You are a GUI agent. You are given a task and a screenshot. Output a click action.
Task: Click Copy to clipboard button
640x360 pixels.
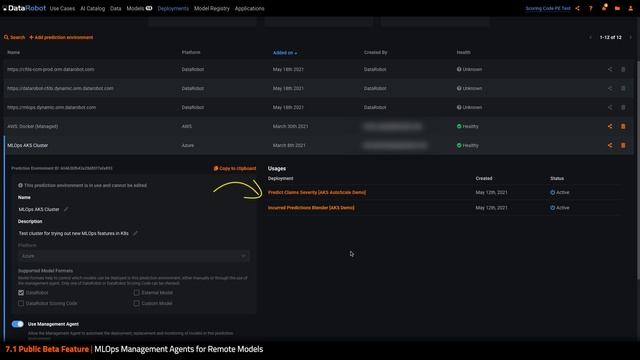[x=235, y=168]
